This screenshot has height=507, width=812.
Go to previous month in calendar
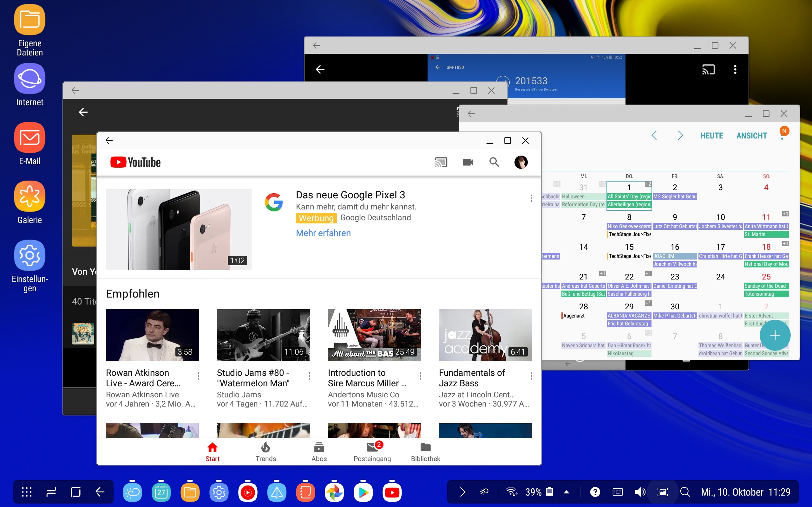(654, 136)
